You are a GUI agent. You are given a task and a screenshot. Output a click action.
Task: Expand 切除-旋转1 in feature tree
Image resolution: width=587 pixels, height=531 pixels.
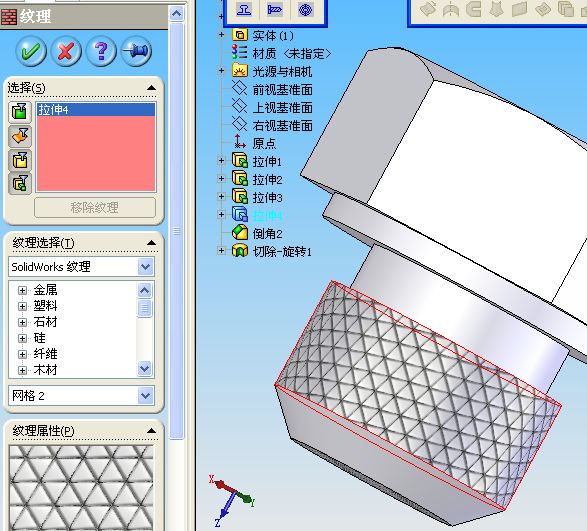tap(221, 251)
